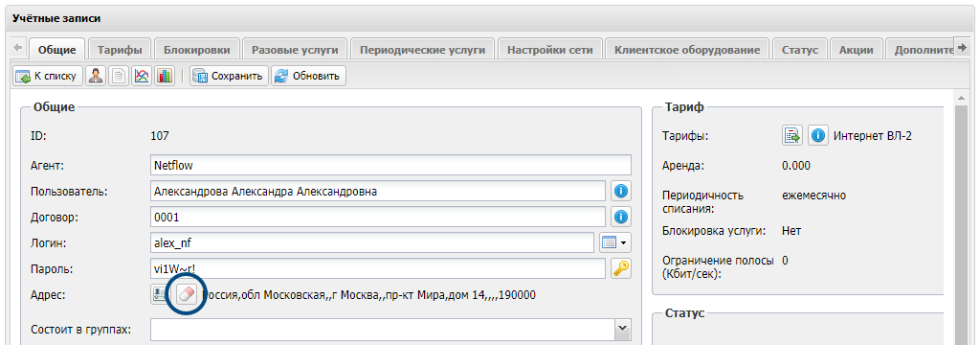Viewport: 980px width, 345px height.
Task: Generate password with the key icon
Action: 620,268
